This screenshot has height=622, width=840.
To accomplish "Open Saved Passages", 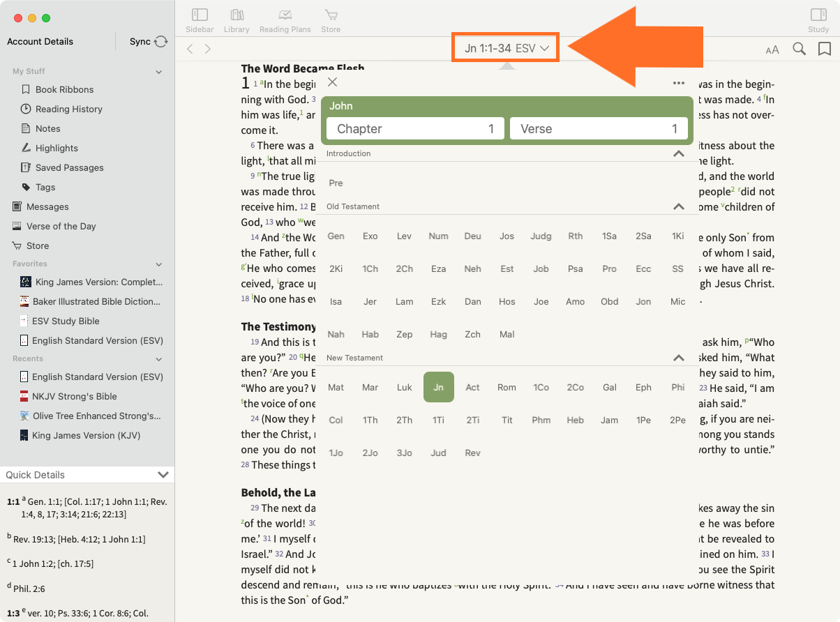I will (69, 167).
